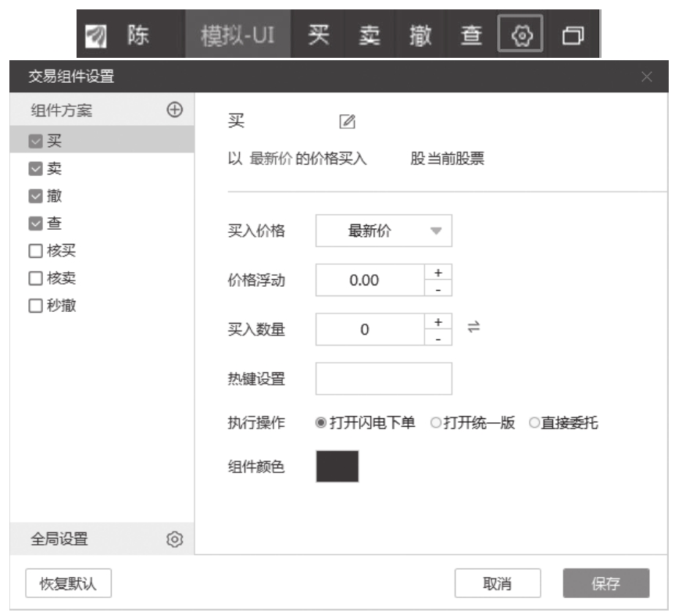675x616 pixels.
Task: Uncheck the 撤 component checkbox
Action: point(35,196)
